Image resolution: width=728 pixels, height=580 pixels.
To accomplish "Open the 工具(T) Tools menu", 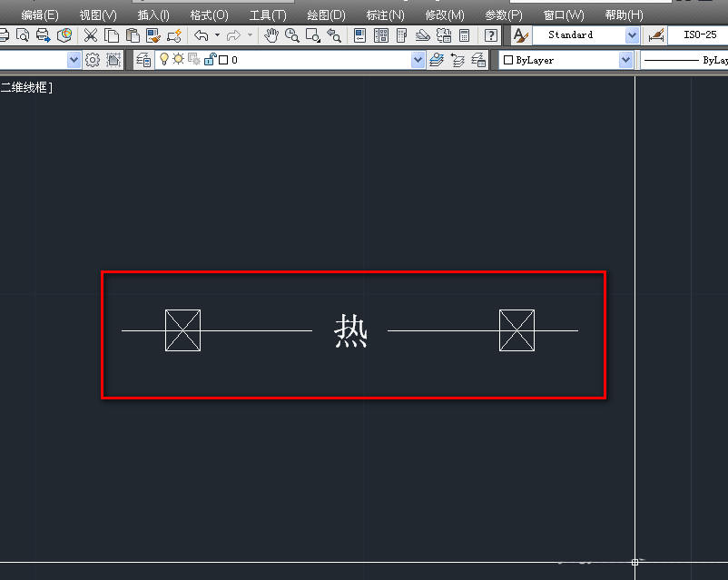I will click(268, 15).
